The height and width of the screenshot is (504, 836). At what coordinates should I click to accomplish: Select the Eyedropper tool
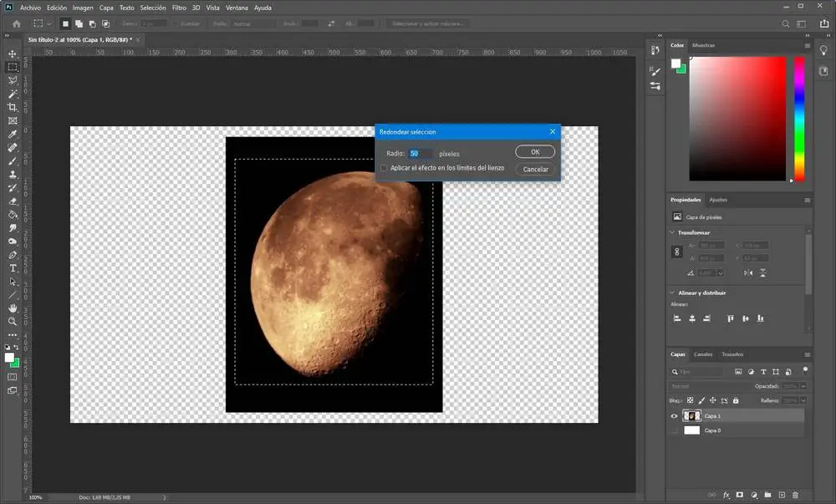pos(13,134)
